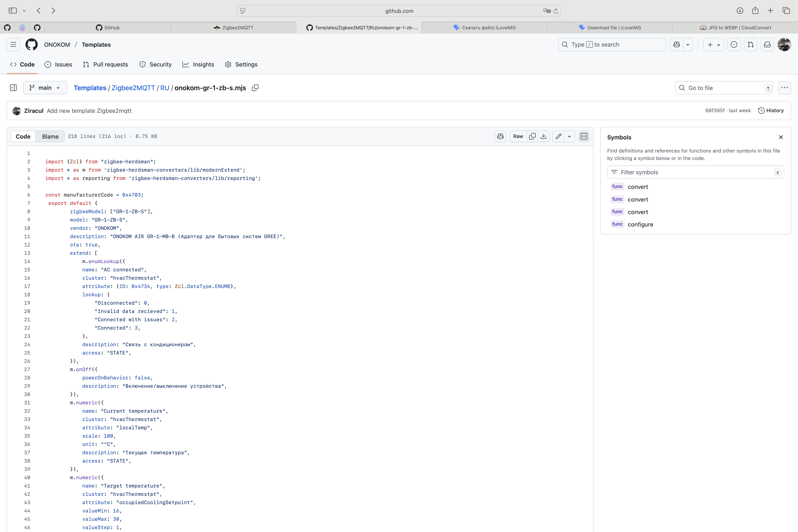The image size is (798, 532).
Task: Open Copilot chat icon in header
Action: point(677,44)
